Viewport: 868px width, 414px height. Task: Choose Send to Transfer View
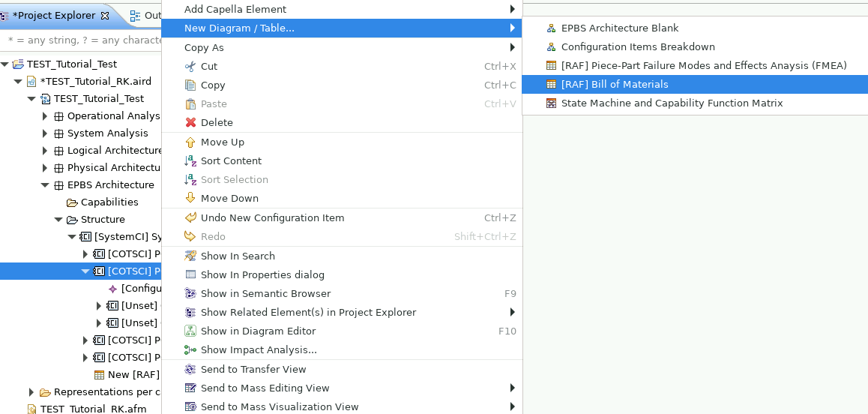click(x=342, y=370)
